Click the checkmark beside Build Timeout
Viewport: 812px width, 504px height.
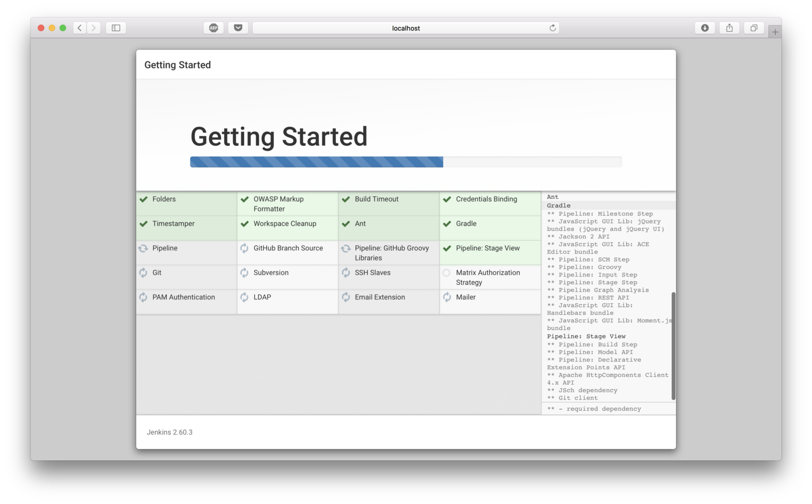pos(346,199)
